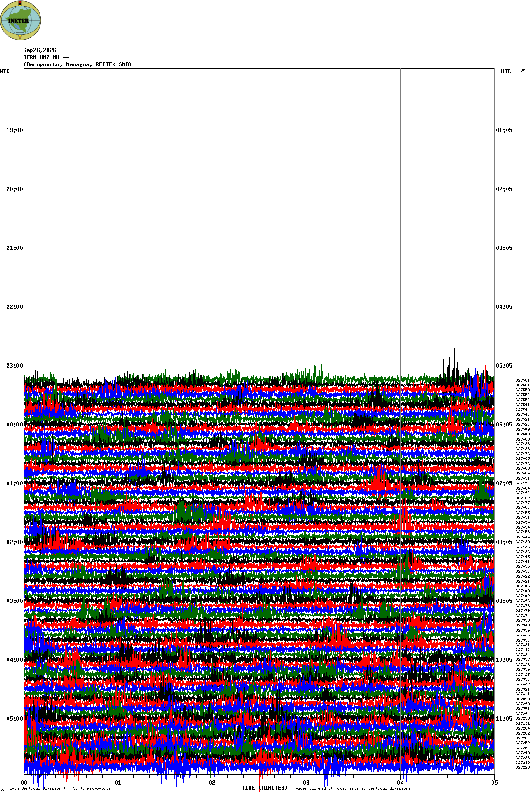This screenshot has width=532, height=795.
Task: Click the top DC offset value 327561
Action: [x=523, y=380]
